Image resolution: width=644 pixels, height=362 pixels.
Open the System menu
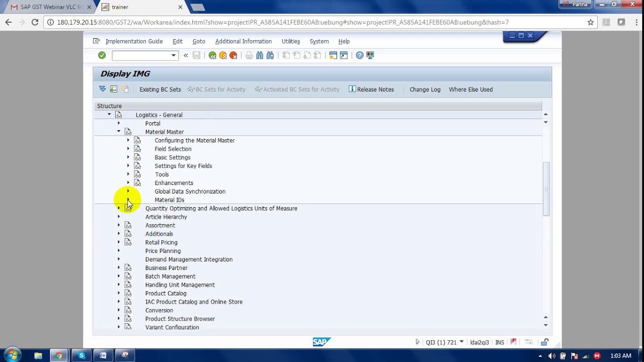coord(319,41)
